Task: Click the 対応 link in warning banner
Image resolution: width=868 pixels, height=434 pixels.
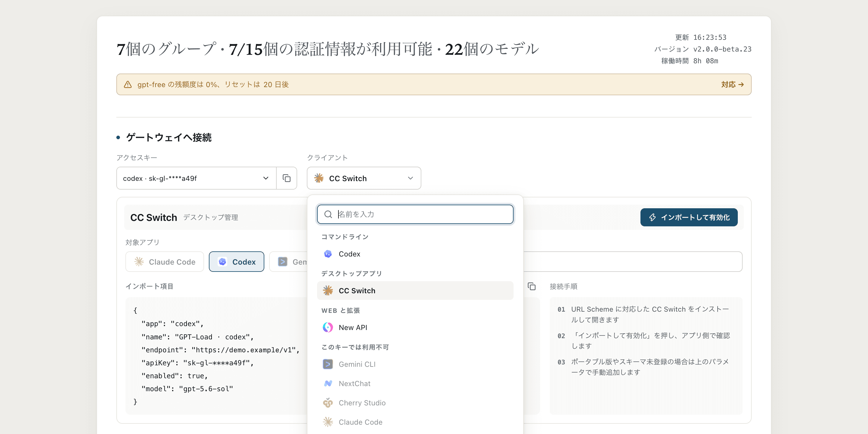Action: click(x=732, y=85)
